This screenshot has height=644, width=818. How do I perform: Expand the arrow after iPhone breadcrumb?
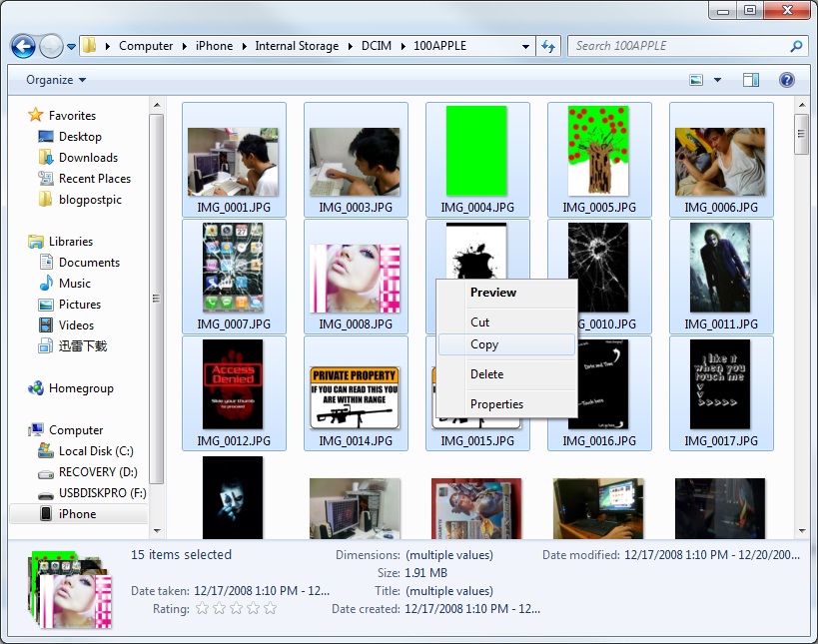coord(244,46)
